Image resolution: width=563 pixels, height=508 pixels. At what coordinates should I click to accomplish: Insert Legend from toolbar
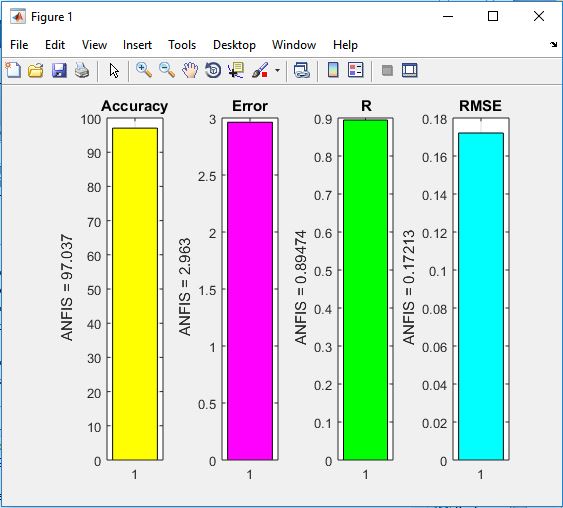[x=355, y=70]
